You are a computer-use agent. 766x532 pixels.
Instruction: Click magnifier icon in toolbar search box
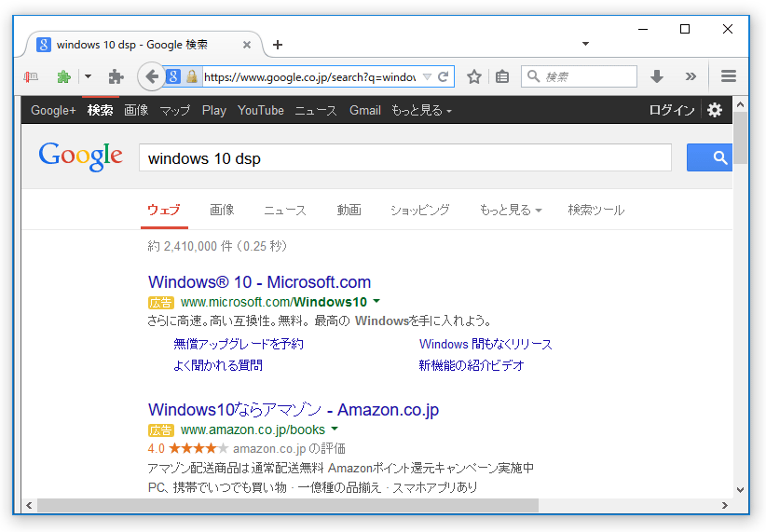[533, 76]
